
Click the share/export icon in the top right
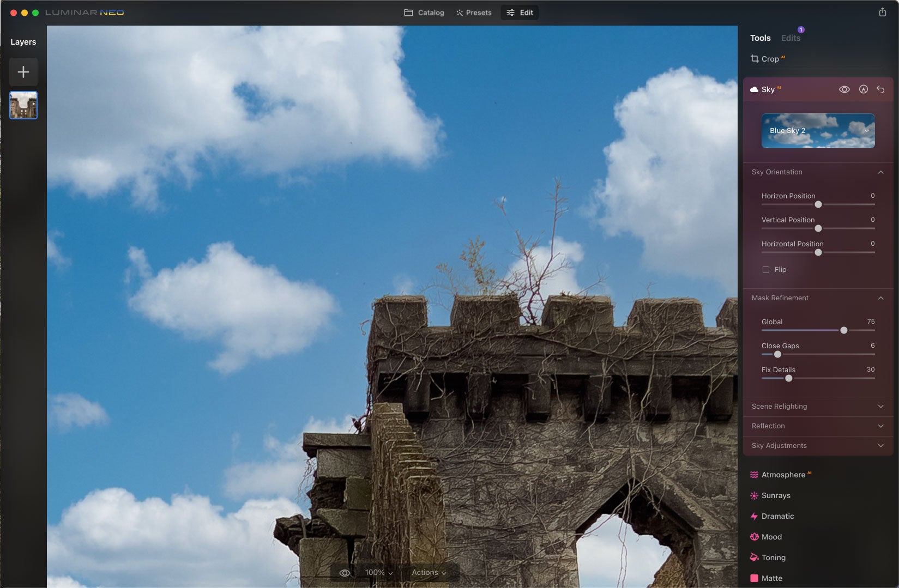(882, 12)
